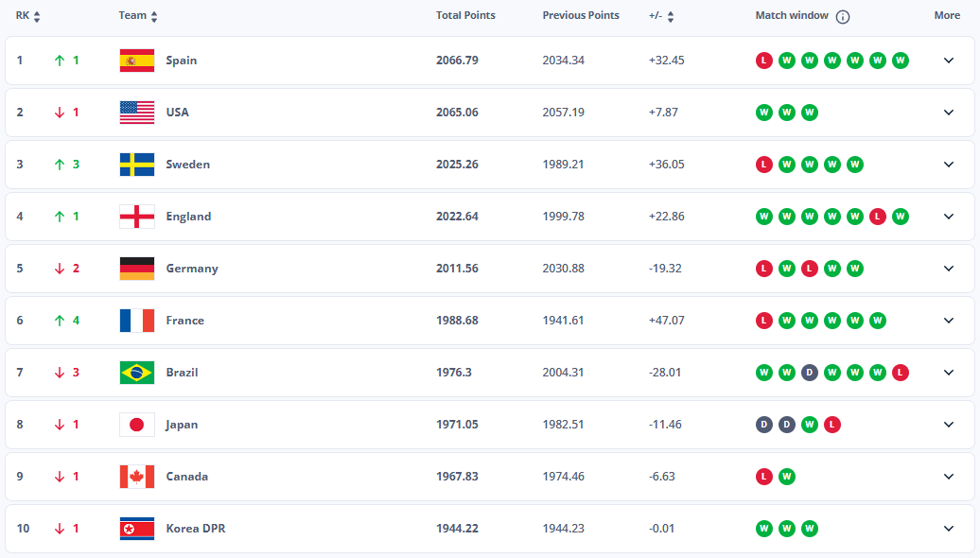The image size is (980, 558).
Task: Click the Previous Points column header
Action: 581,16
